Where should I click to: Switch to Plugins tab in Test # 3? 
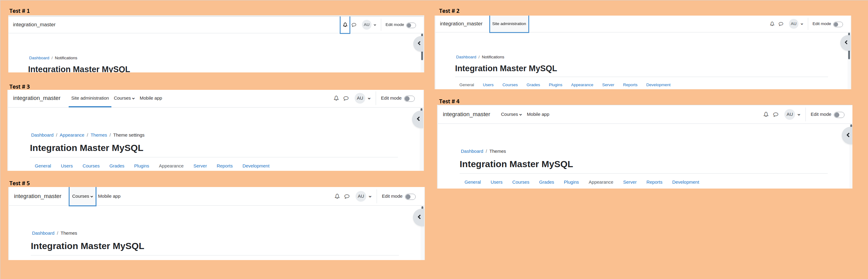tap(142, 166)
